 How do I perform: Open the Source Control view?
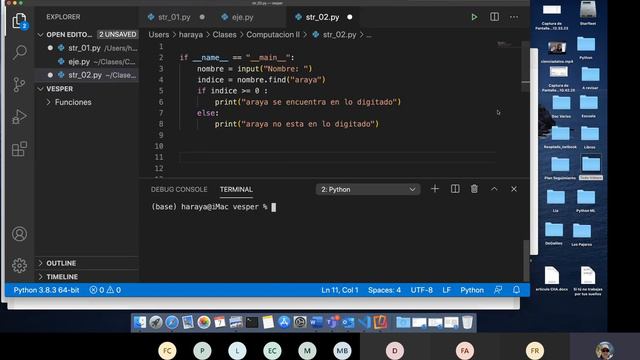coord(19,84)
